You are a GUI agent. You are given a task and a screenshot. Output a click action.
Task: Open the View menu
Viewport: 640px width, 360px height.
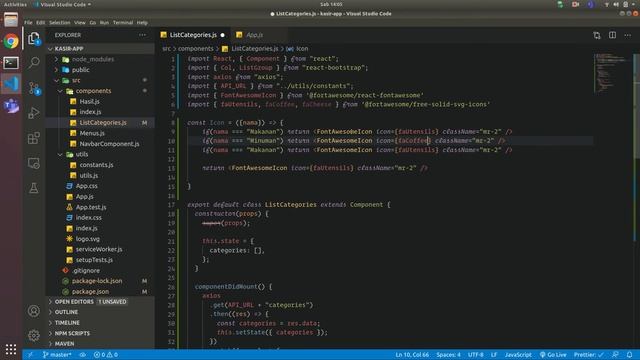click(80, 23)
